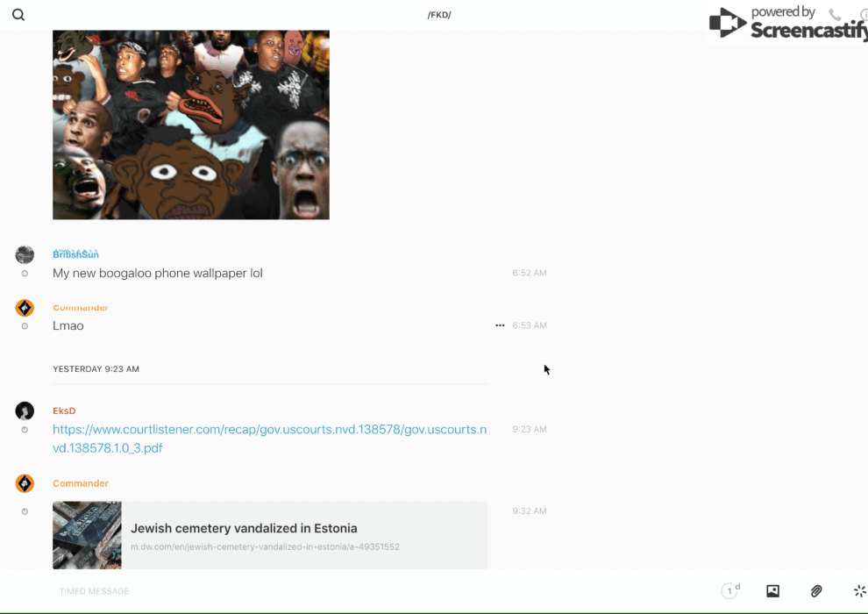Open the courtlistener.com PDF link
Viewport: 868px width, 614px height.
point(269,439)
